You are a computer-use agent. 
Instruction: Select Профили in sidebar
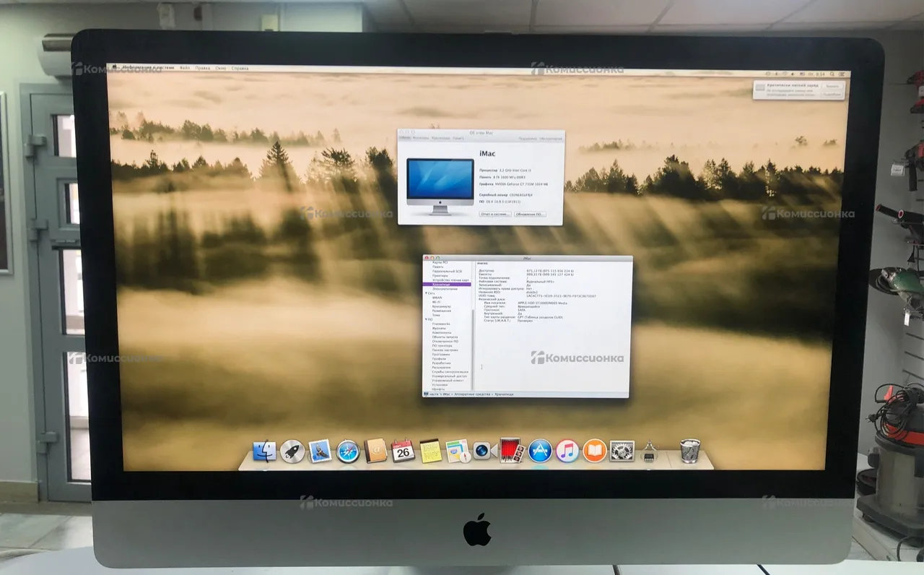point(439,359)
